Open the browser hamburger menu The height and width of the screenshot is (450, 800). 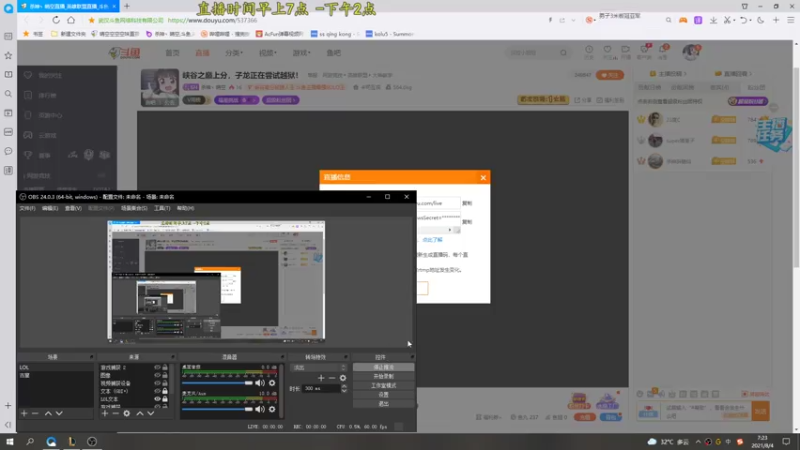791,20
